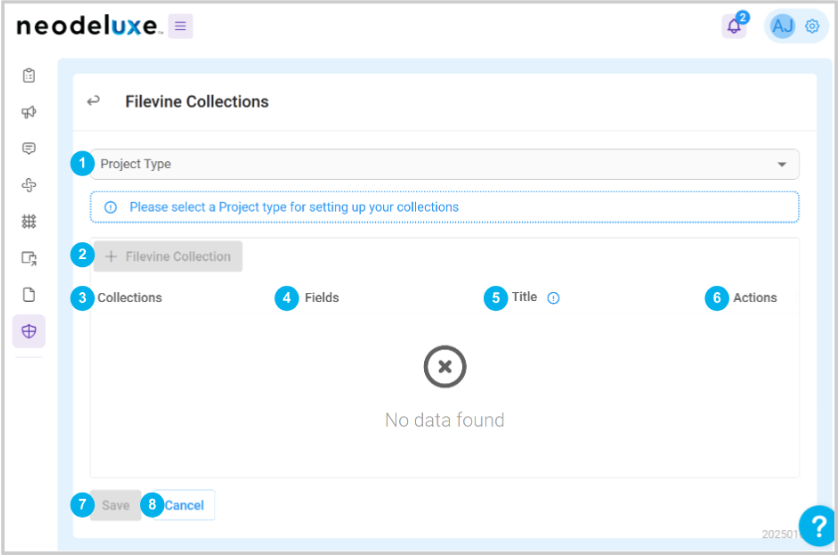Open the AJ user avatar
The image size is (840, 558).
click(x=782, y=26)
